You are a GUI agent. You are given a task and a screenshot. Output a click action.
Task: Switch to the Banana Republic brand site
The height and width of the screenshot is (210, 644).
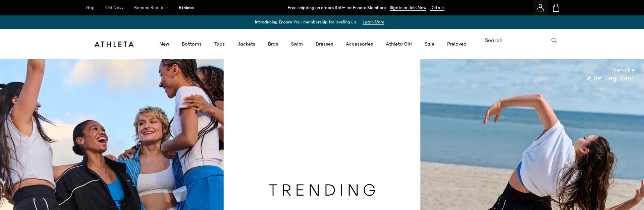pyautogui.click(x=151, y=8)
